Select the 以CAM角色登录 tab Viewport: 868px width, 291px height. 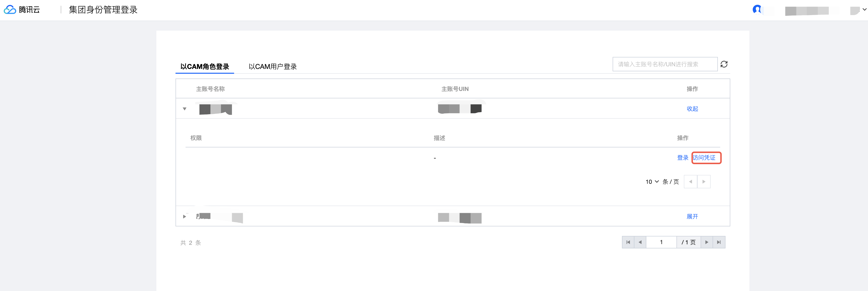coord(204,67)
